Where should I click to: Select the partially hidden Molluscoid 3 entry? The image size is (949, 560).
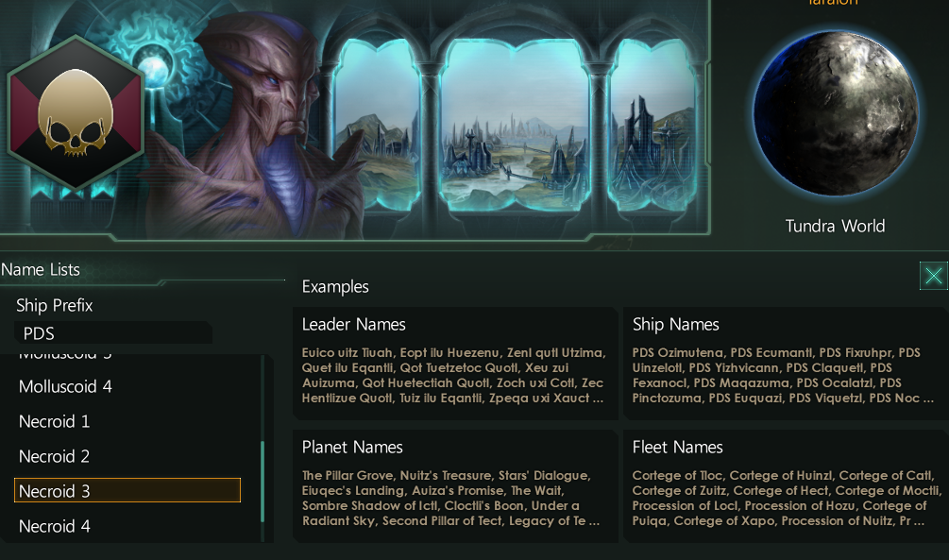coord(66,355)
